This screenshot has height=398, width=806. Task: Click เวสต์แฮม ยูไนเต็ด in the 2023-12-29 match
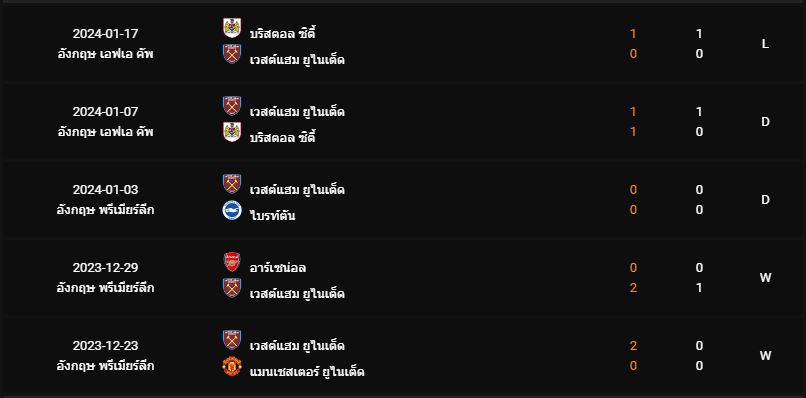click(x=297, y=294)
